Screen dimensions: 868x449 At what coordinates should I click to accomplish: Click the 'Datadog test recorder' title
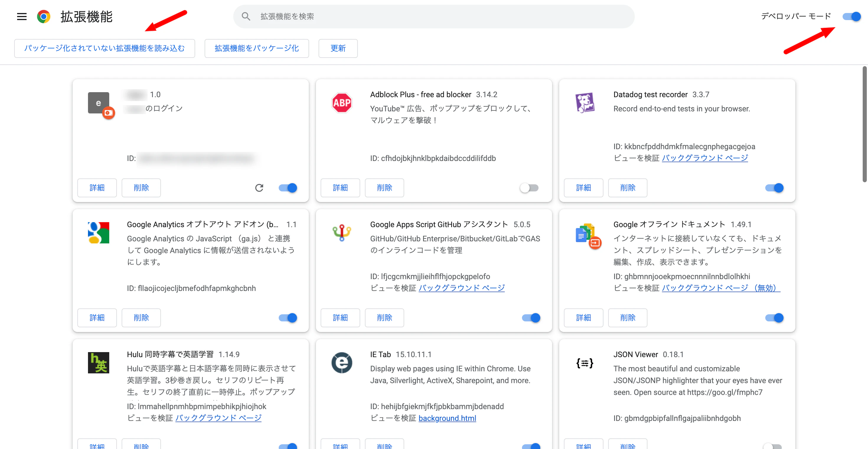[650, 95]
